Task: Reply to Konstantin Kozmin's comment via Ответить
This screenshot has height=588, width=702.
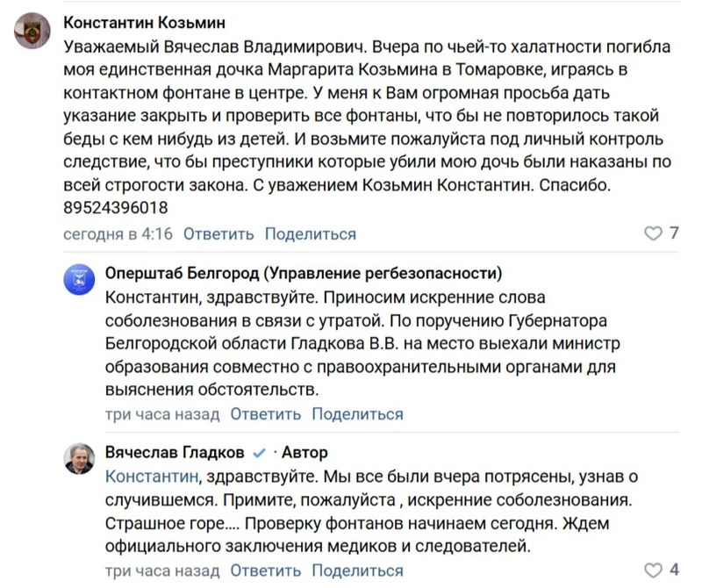Action: pos(218,233)
